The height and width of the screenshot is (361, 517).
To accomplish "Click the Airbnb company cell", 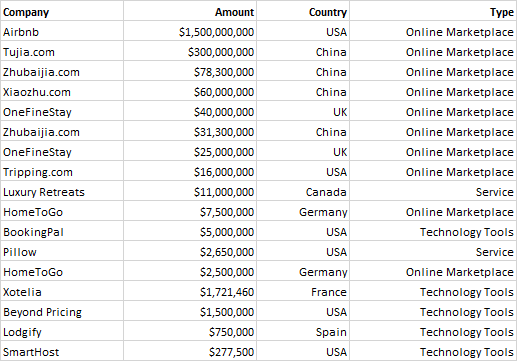I will [62, 31].
